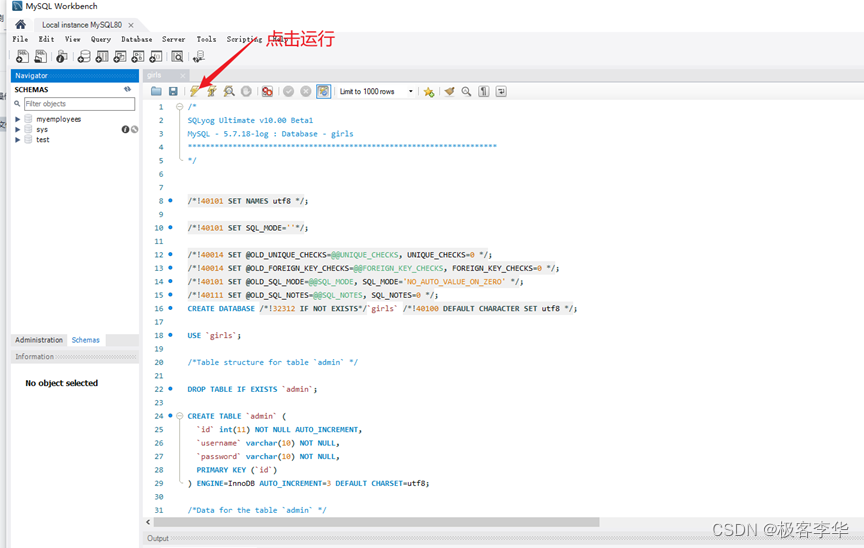Select Local instance MySQL80 connection tab
Image resolution: width=864 pixels, height=548 pixels.
click(82, 25)
